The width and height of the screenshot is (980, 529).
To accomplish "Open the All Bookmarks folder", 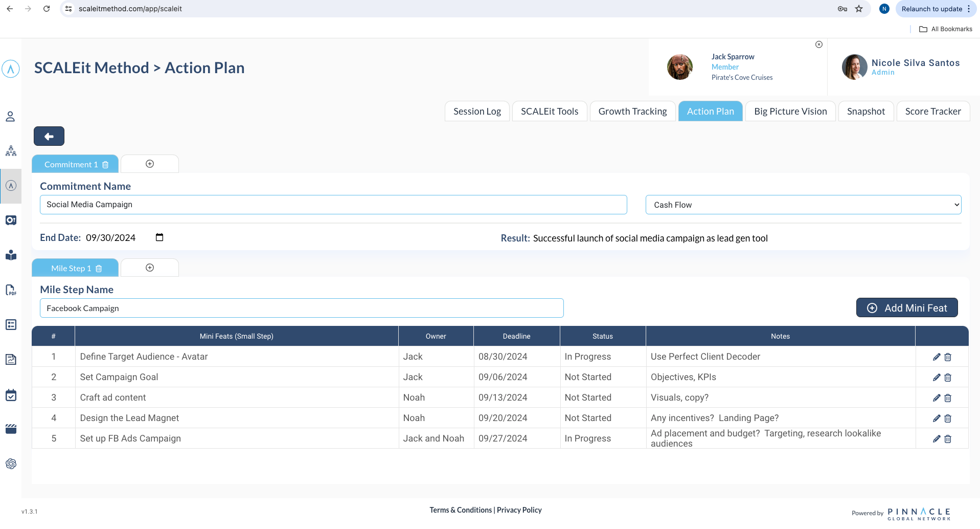I will [946, 29].
